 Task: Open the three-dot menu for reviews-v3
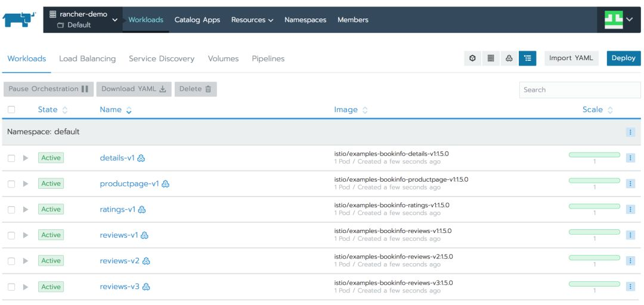coord(630,287)
